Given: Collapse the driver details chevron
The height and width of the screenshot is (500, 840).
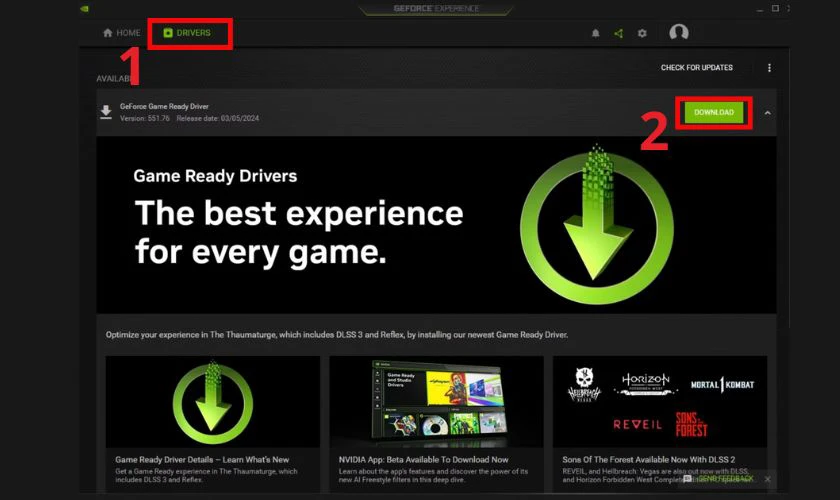Looking at the screenshot, I should 768,113.
